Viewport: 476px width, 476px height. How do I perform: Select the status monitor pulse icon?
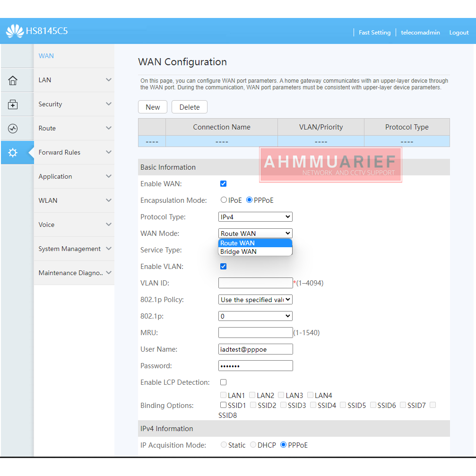click(x=13, y=129)
